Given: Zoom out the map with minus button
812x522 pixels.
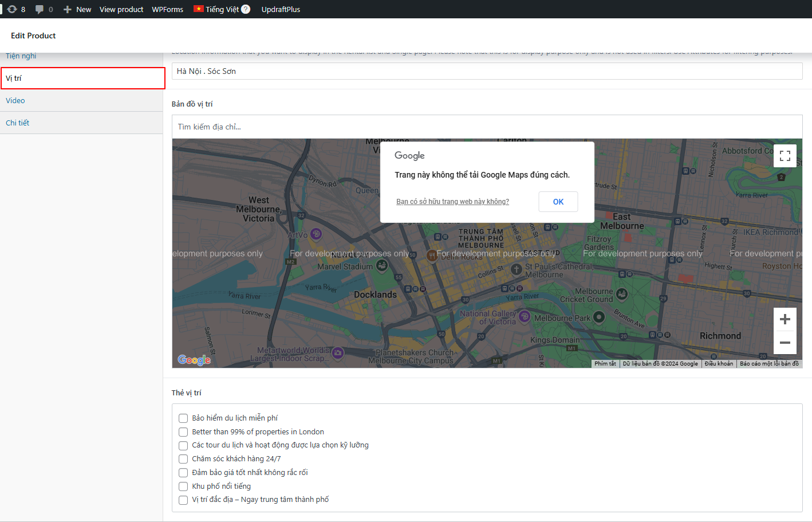Looking at the screenshot, I should pos(785,343).
